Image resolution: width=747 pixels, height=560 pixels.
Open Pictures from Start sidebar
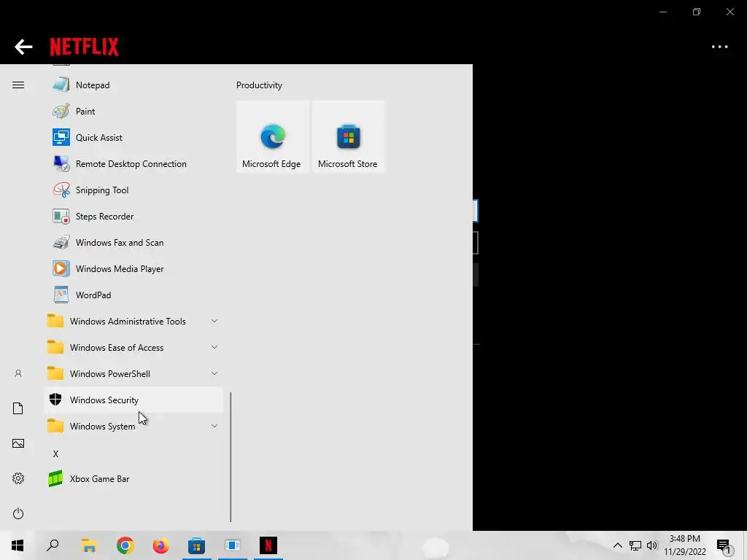[x=18, y=443]
